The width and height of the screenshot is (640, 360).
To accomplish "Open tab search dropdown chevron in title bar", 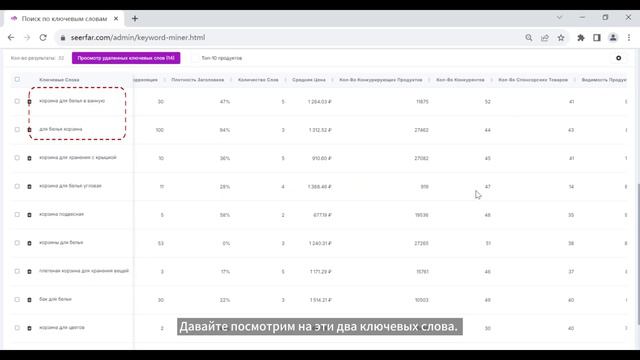I will 559,18.
